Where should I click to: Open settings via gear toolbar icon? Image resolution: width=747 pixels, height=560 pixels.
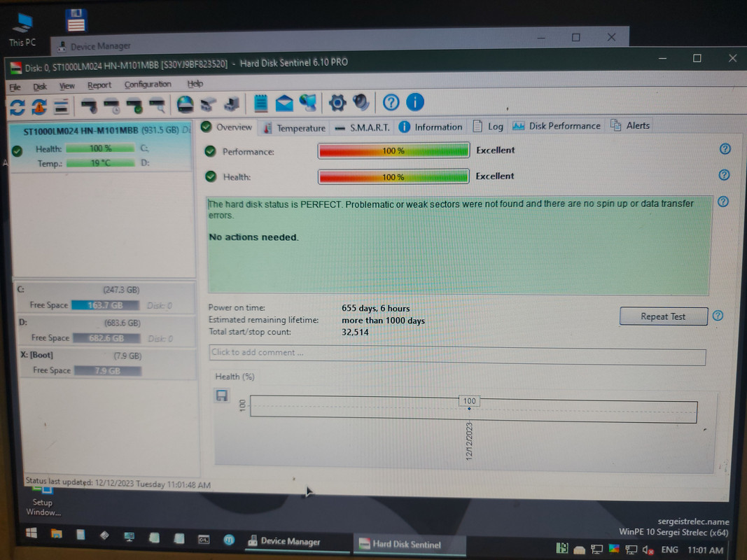337,103
